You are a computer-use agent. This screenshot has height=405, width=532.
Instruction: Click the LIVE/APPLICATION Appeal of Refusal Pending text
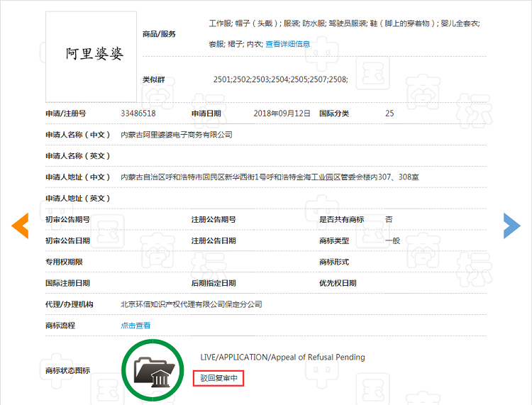pos(282,357)
